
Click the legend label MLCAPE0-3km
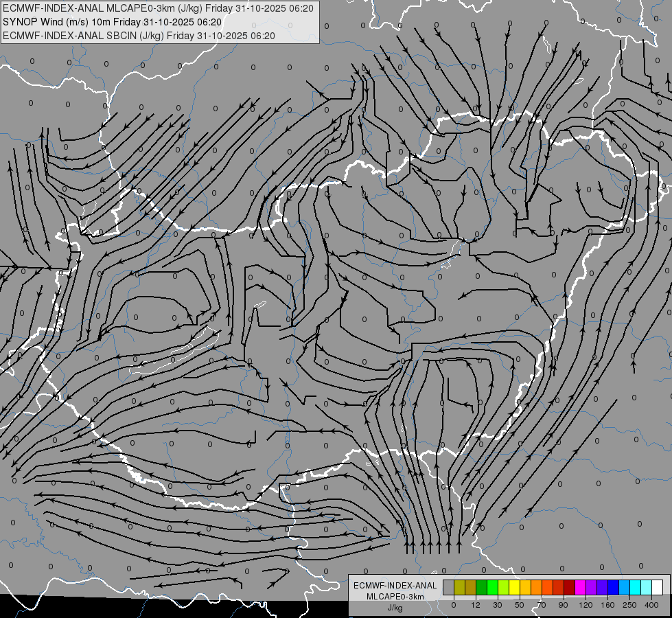pos(395,597)
